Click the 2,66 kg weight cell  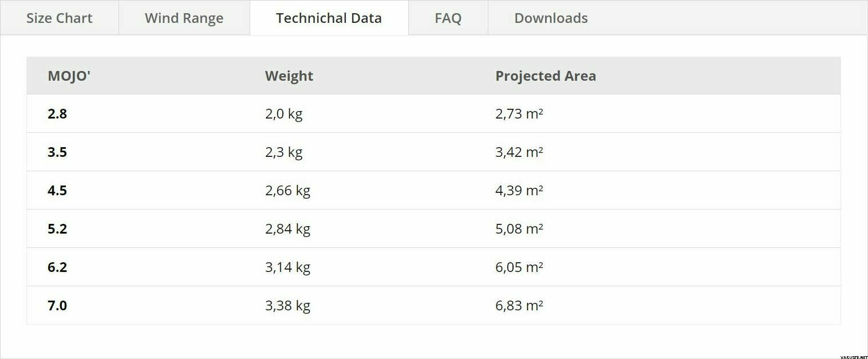287,191
